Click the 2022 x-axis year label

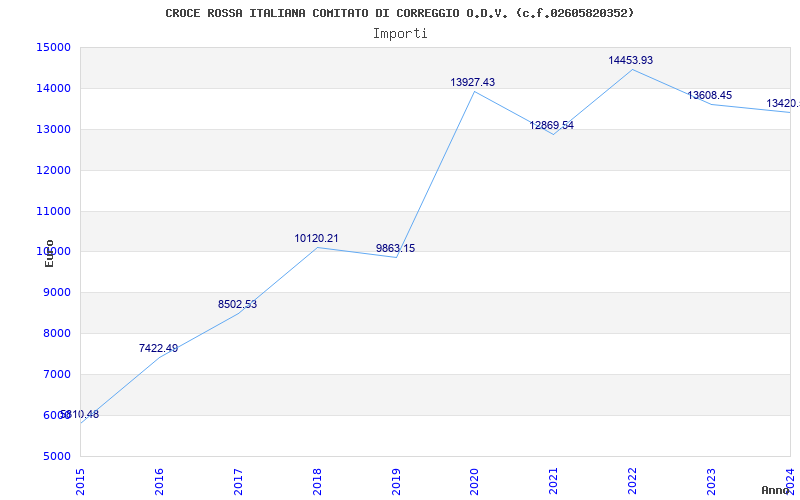(x=633, y=481)
